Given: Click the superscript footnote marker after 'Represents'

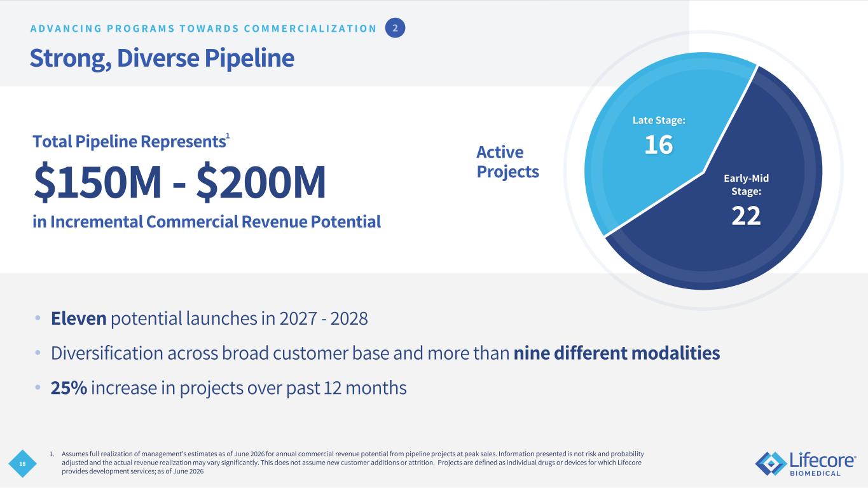Looking at the screenshot, I should (x=228, y=136).
